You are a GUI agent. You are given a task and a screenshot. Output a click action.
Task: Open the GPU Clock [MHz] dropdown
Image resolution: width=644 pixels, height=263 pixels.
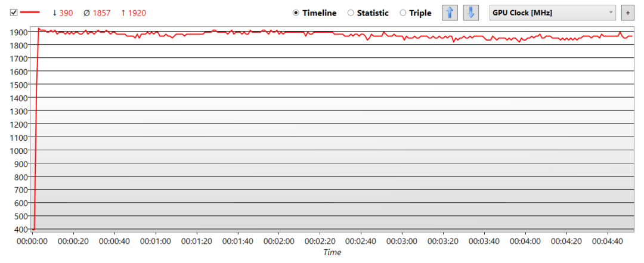pos(552,13)
